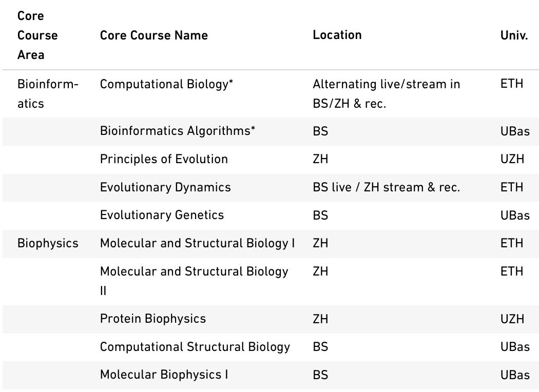Screen dimensions: 539x392
Task: Click the Core Course Name column header
Action: tap(153, 35)
